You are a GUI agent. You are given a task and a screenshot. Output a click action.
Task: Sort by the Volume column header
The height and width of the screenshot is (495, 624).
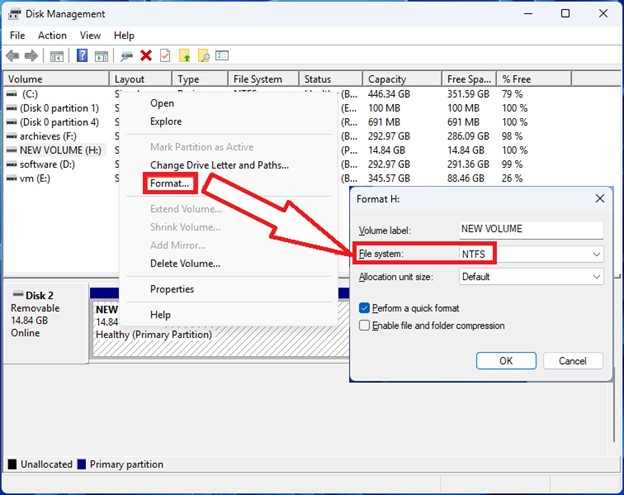coord(56,79)
